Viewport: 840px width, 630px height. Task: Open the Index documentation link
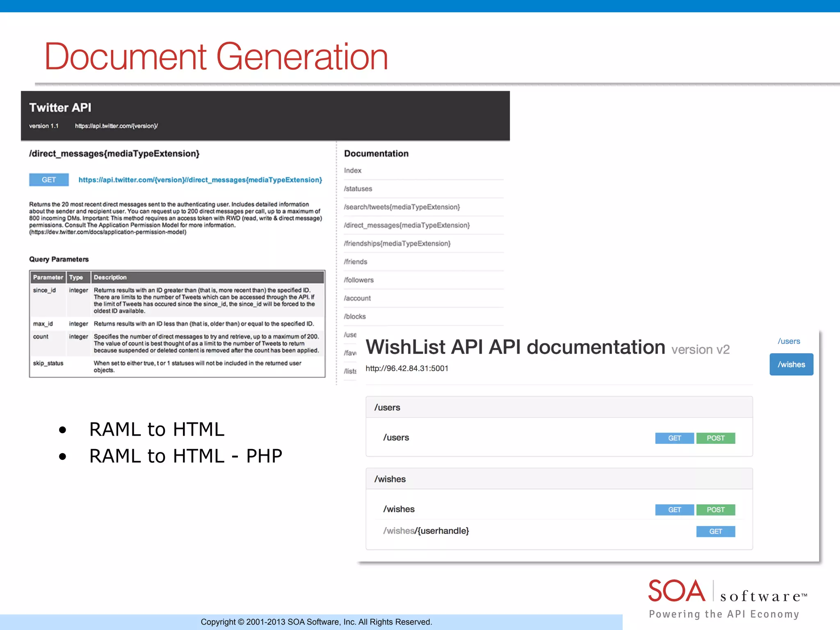pos(353,170)
